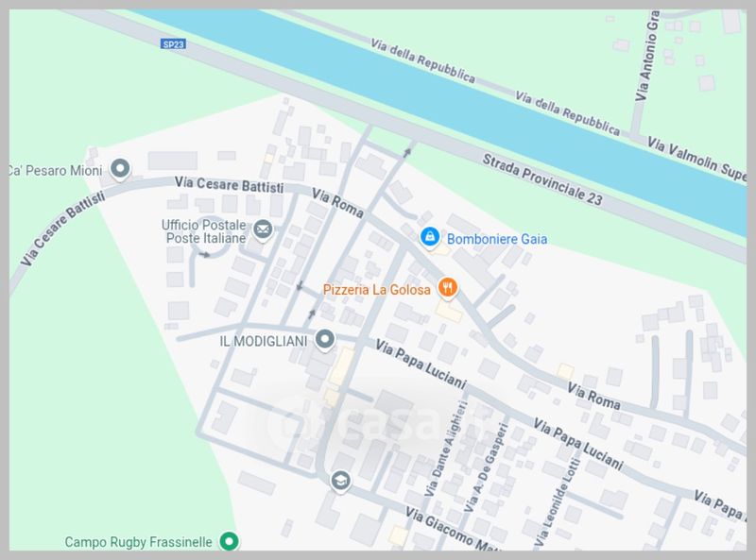Click the Strada Provinciale 23 road label
Viewport: 756px width, 560px height.
(542, 179)
